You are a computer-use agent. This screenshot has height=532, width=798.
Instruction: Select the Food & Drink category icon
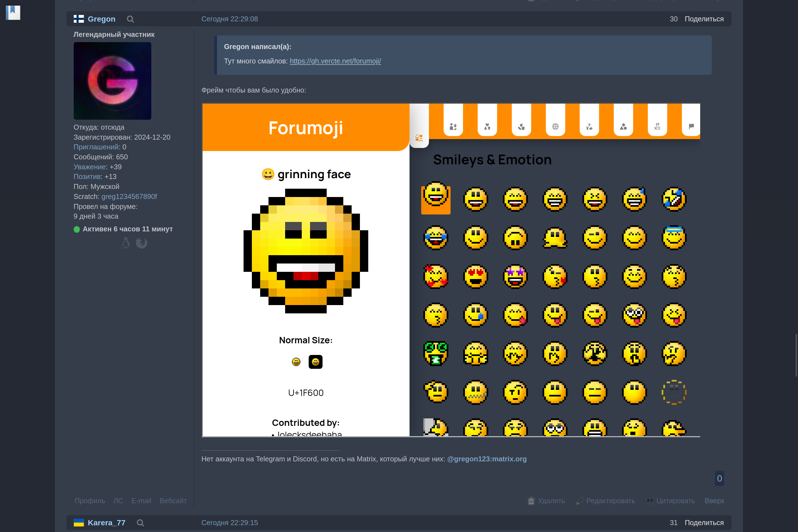(521, 126)
